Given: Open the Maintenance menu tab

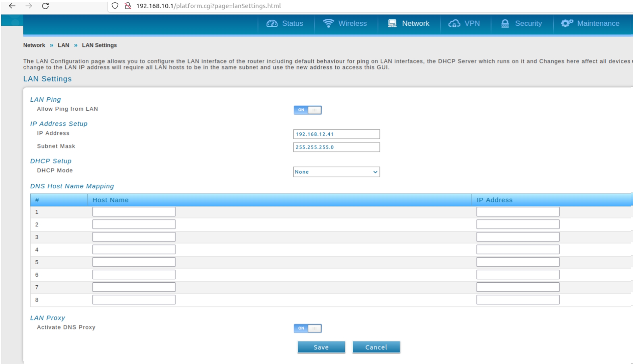Looking at the screenshot, I should click(x=598, y=23).
